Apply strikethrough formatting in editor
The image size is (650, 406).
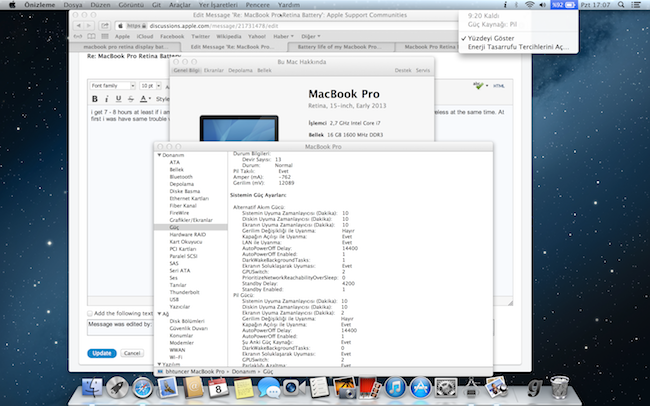tap(131, 99)
